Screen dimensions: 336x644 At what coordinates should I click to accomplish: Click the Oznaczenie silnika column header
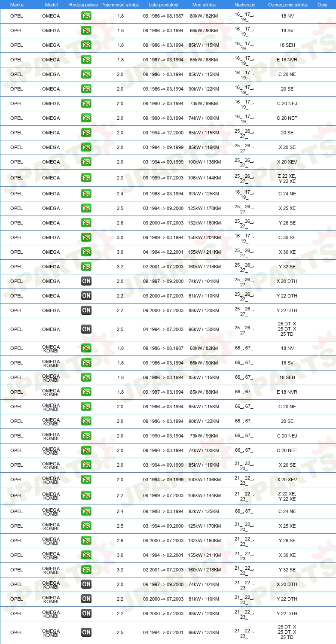tap(287, 5)
